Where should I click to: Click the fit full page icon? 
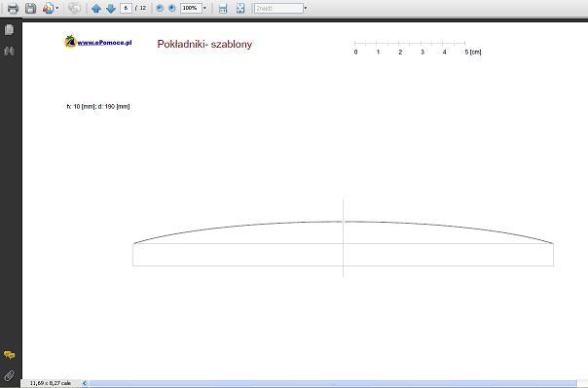coord(240,8)
